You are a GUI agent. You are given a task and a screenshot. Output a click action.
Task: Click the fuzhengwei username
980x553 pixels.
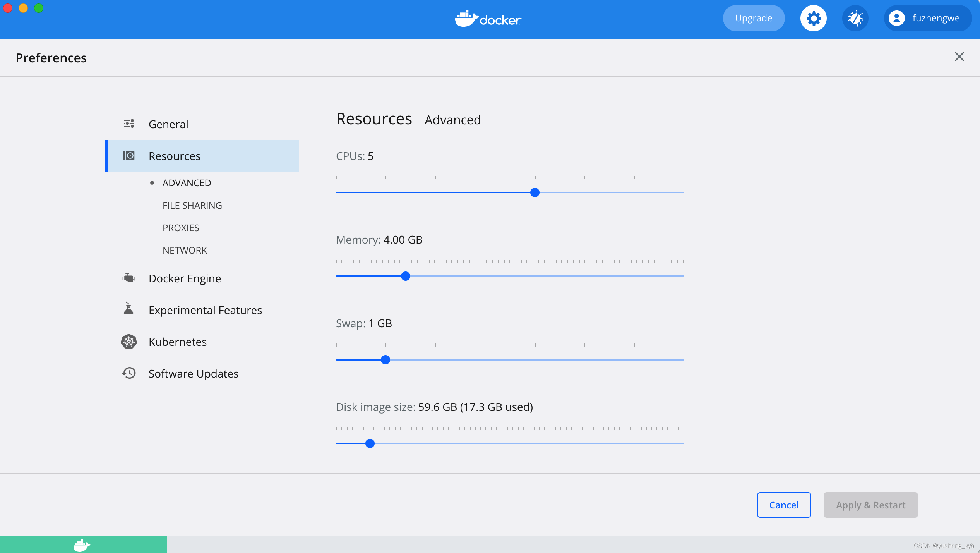937,18
